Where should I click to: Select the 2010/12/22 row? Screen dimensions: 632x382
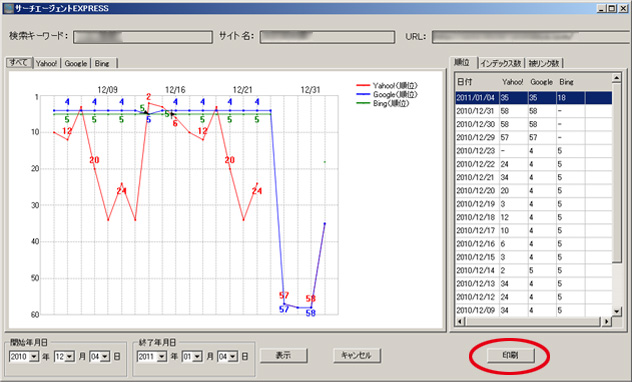534,164
